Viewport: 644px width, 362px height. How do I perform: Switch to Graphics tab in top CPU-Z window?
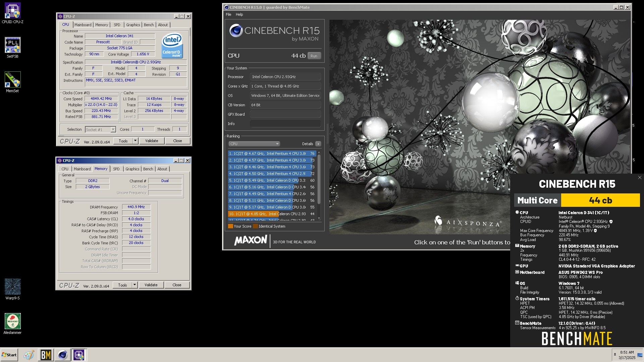[x=133, y=25]
